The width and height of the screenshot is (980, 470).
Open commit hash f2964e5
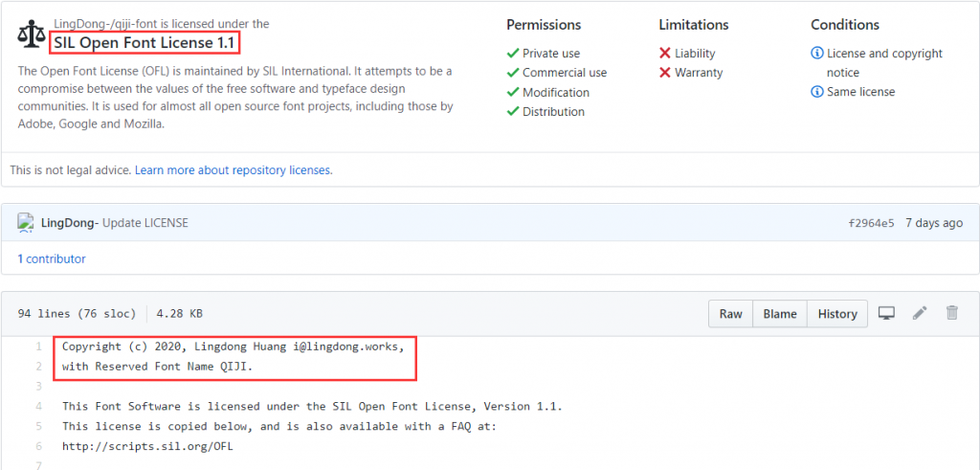pos(871,223)
